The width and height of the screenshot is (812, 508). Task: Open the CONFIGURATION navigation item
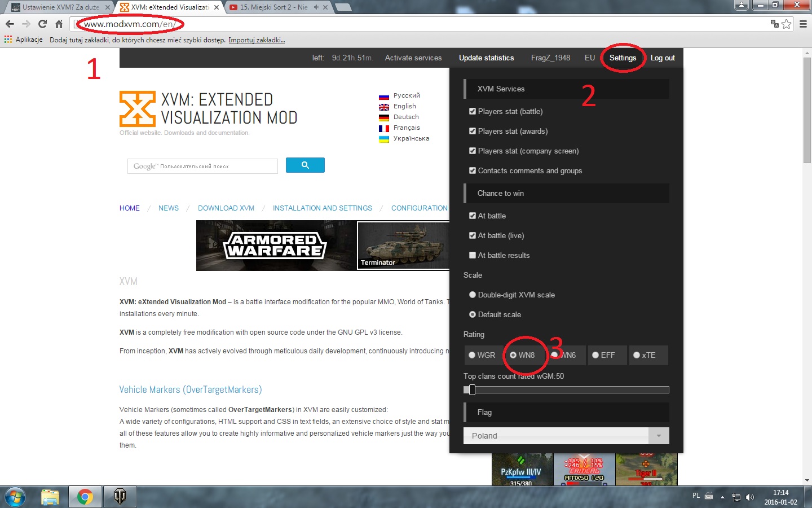[x=420, y=208]
